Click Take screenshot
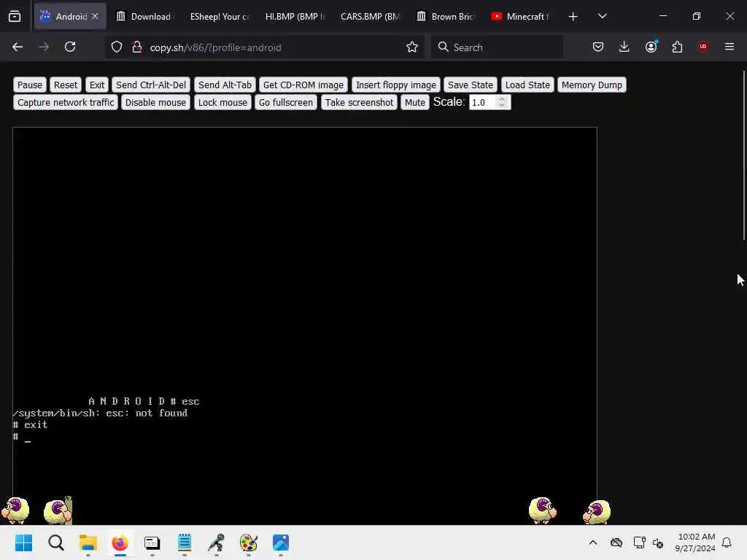Image resolution: width=747 pixels, height=560 pixels. 359,102
